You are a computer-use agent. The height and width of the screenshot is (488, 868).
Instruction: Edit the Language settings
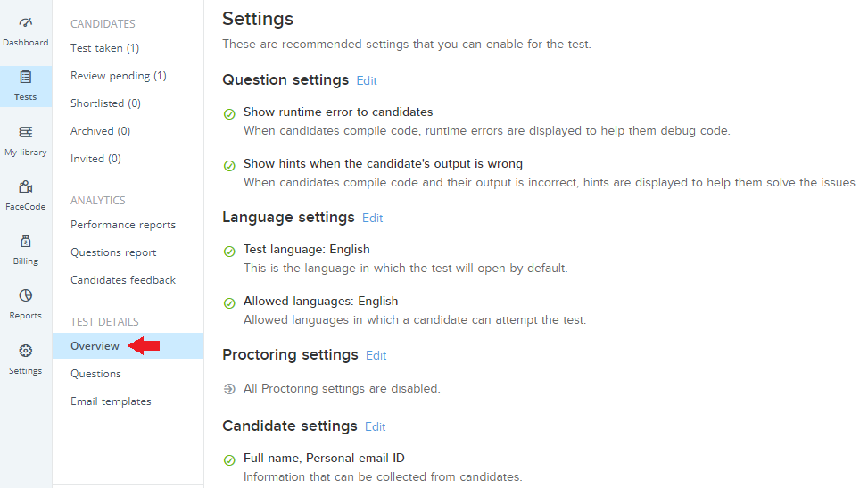click(373, 219)
